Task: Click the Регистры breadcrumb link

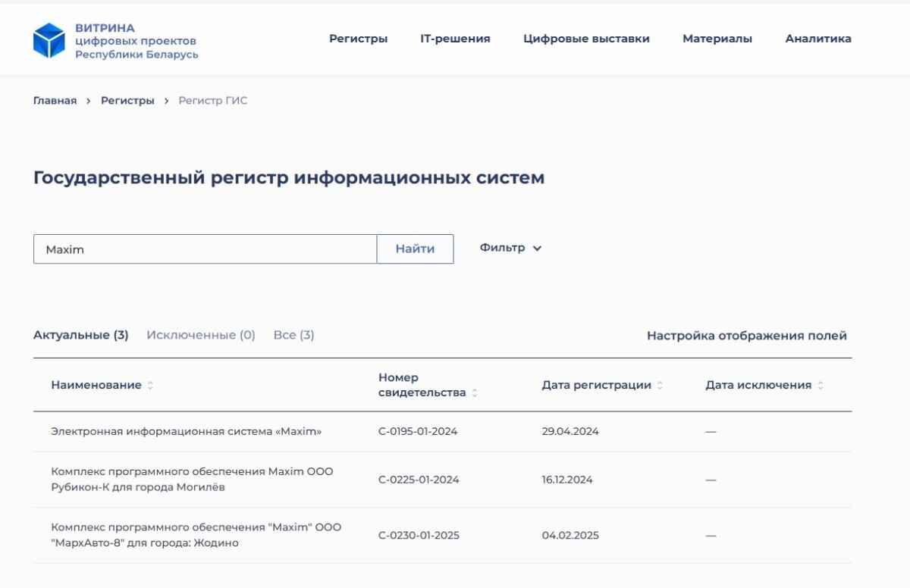Action: [x=127, y=101]
